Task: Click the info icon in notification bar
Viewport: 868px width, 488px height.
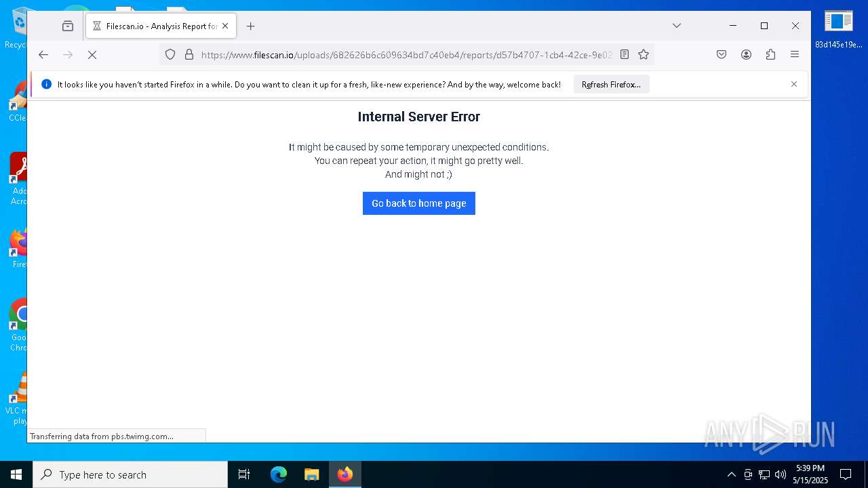Action: [46, 84]
